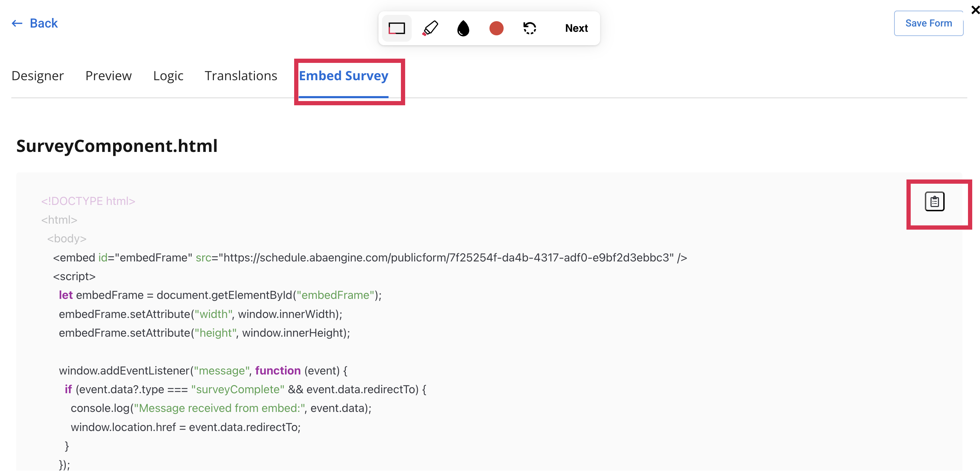
Task: Open the Preview tab
Action: pyautogui.click(x=109, y=76)
